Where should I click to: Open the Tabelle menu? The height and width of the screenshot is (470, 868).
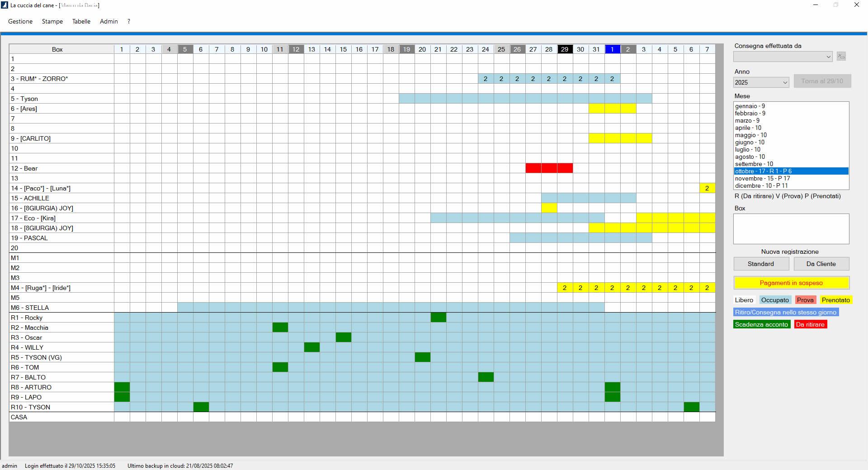[x=81, y=21]
